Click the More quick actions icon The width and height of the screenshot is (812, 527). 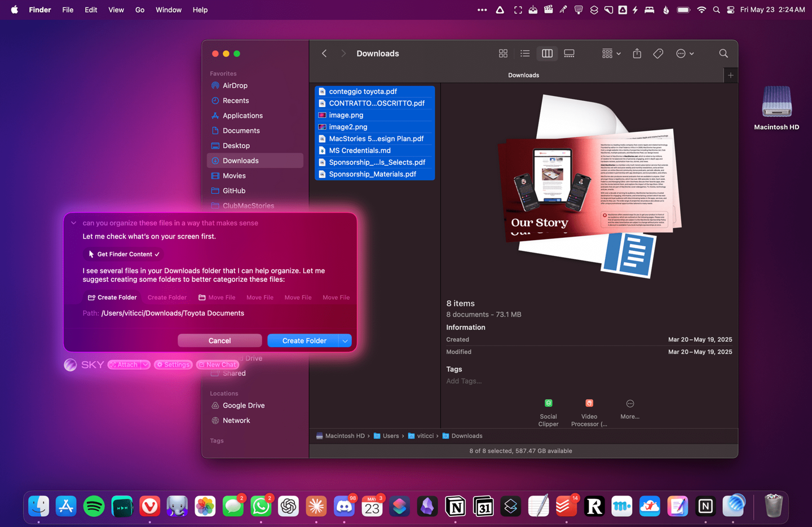point(629,403)
